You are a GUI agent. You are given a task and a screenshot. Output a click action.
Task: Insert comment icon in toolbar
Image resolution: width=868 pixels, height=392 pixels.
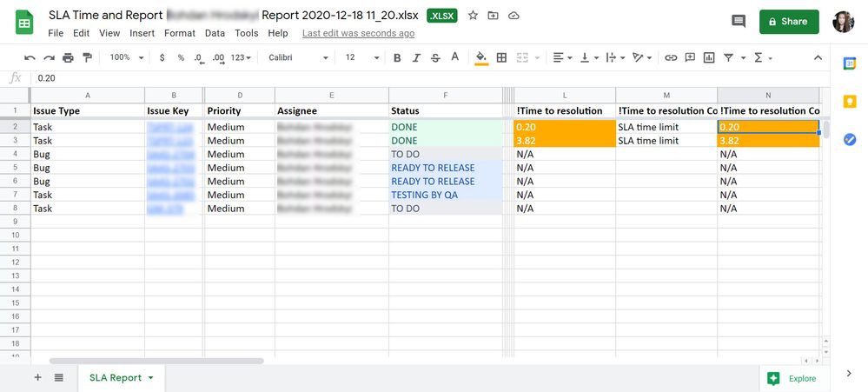click(x=690, y=57)
